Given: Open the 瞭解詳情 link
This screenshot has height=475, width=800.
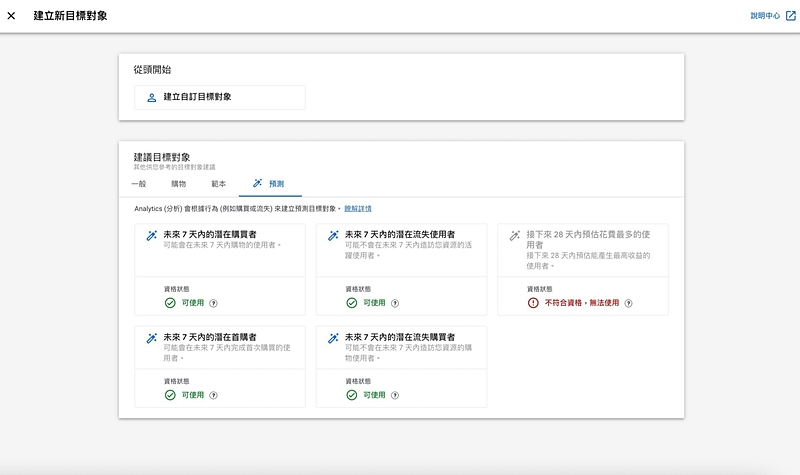Looking at the screenshot, I should coord(358,208).
